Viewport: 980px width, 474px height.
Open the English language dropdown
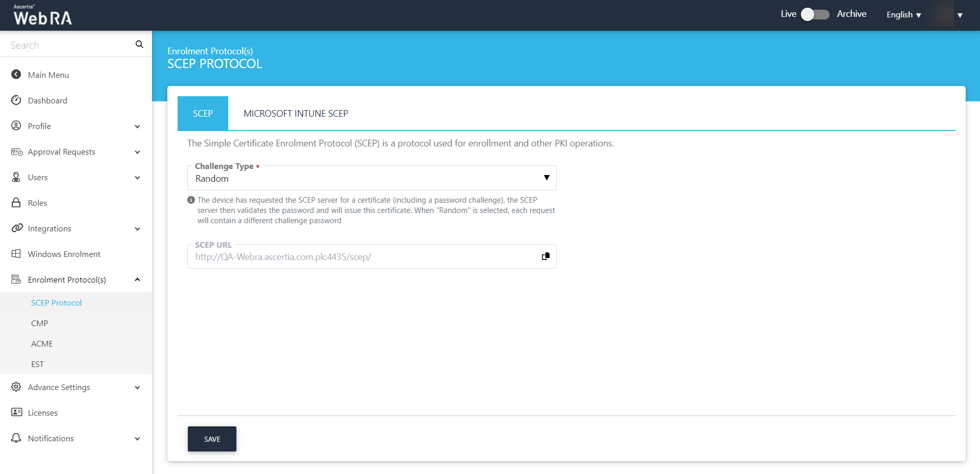[x=903, y=15]
